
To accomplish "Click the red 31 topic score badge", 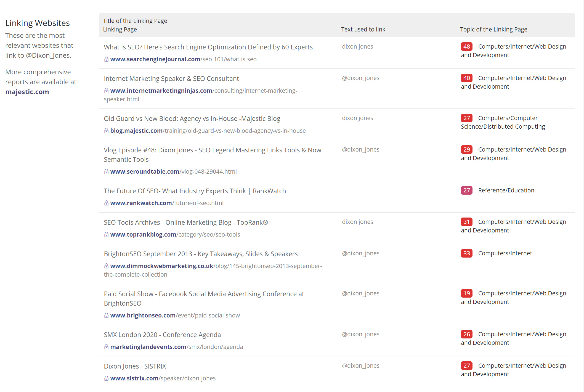I will tap(467, 222).
